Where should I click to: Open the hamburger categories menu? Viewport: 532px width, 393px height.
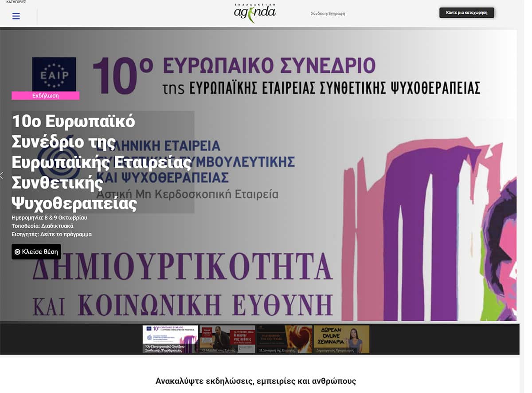16,16
